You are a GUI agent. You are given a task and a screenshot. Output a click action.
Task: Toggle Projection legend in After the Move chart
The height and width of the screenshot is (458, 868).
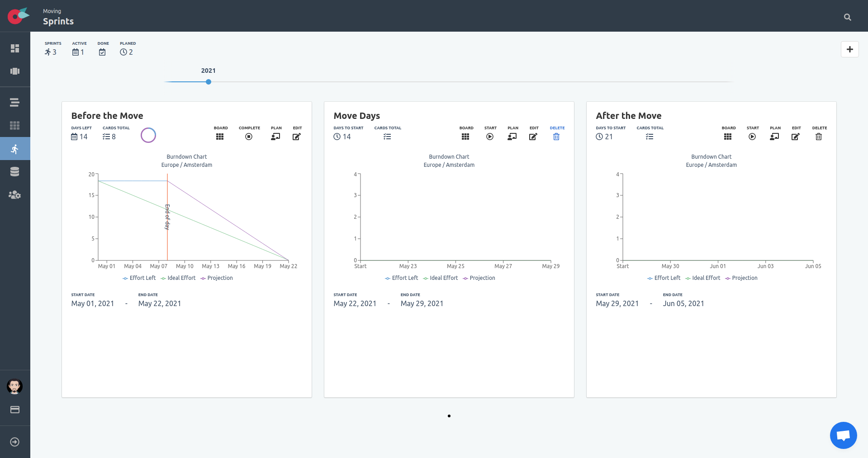[741, 278]
